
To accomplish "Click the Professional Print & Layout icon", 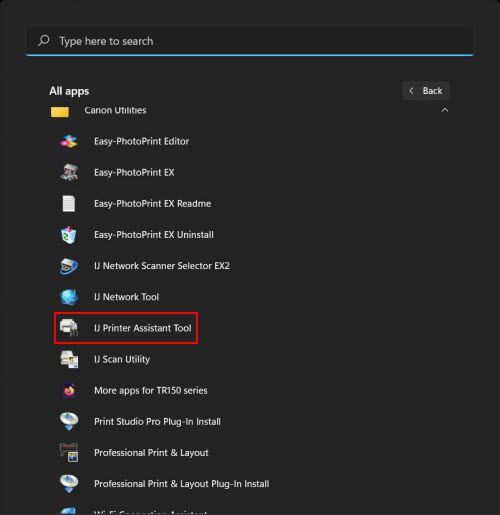I will click(69, 452).
